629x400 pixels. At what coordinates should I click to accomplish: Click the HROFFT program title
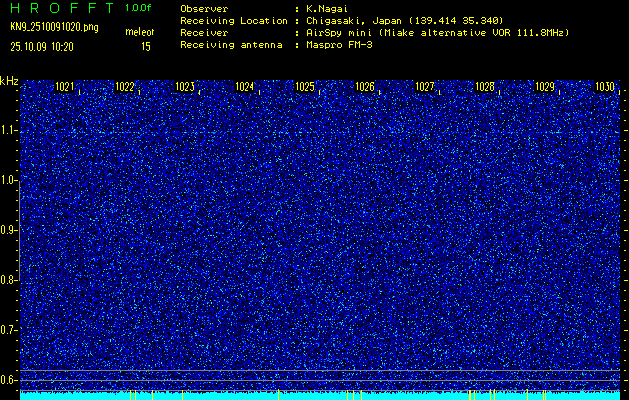pos(58,7)
